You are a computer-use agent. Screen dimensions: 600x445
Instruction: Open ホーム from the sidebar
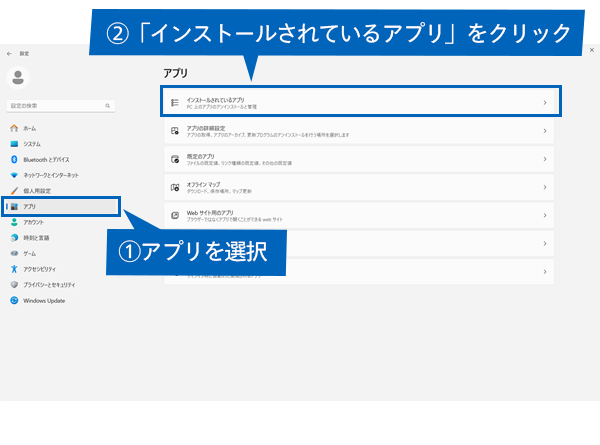click(29, 129)
